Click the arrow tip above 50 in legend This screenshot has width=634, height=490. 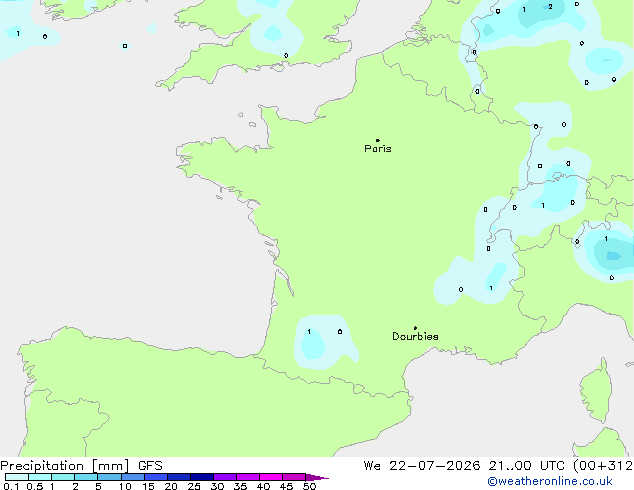coord(317,477)
